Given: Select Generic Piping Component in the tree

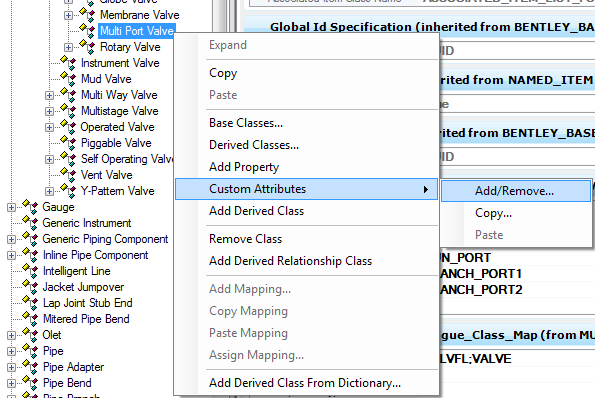Looking at the screenshot, I should pos(105,239).
